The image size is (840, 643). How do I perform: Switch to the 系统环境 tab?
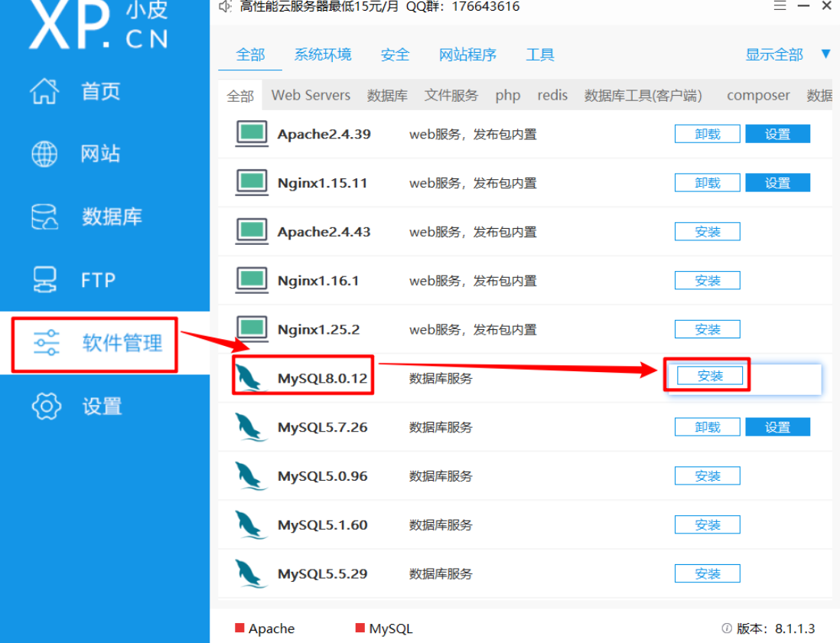(323, 54)
